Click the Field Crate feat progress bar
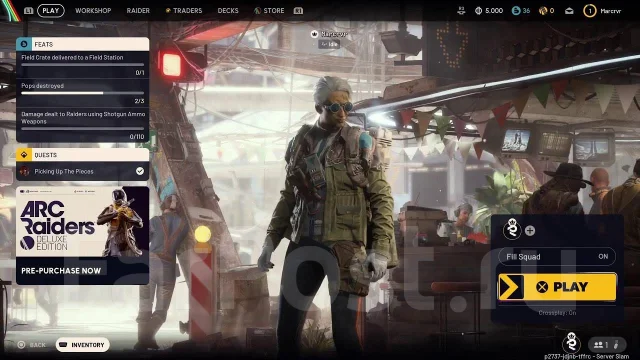This screenshot has height=360, width=640. 82,64
